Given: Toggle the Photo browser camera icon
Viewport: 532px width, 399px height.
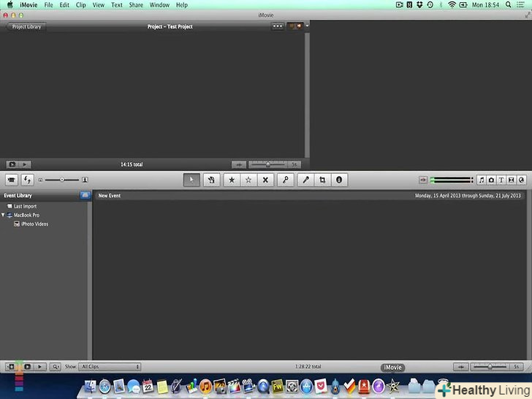Looking at the screenshot, I should coord(491,180).
